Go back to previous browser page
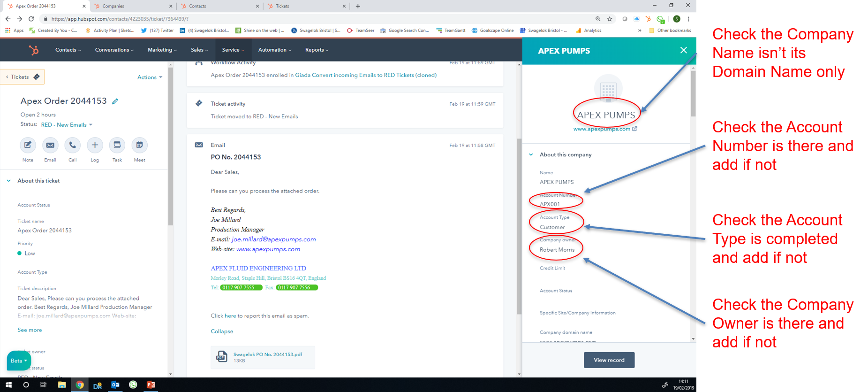 (8, 19)
